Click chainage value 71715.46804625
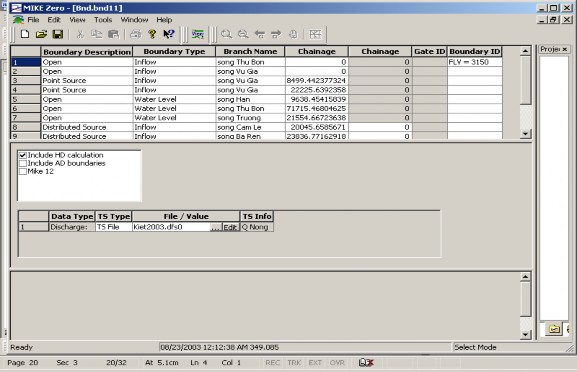Image resolution: width=577 pixels, height=372 pixels. 316,109
